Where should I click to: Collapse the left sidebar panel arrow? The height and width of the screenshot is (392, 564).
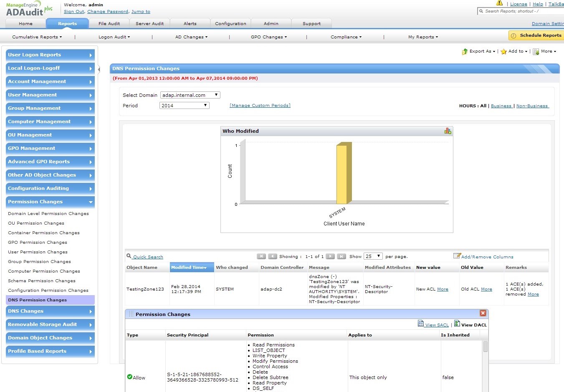tap(99, 69)
